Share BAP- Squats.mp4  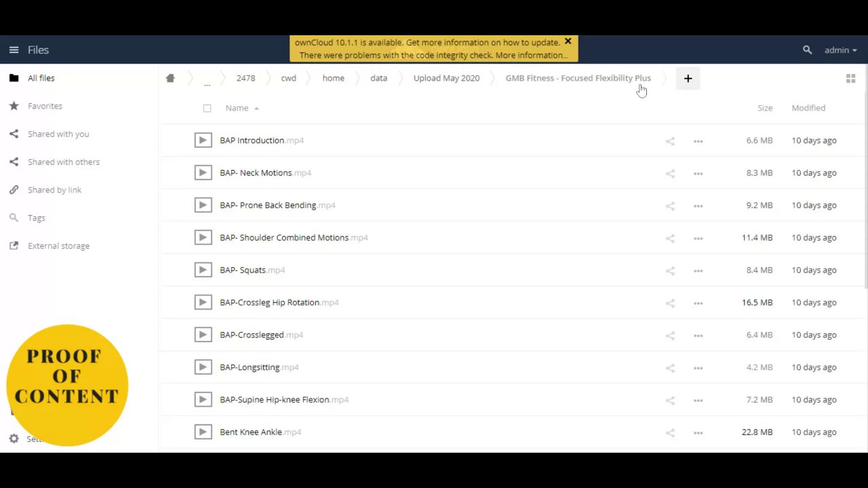(x=670, y=270)
